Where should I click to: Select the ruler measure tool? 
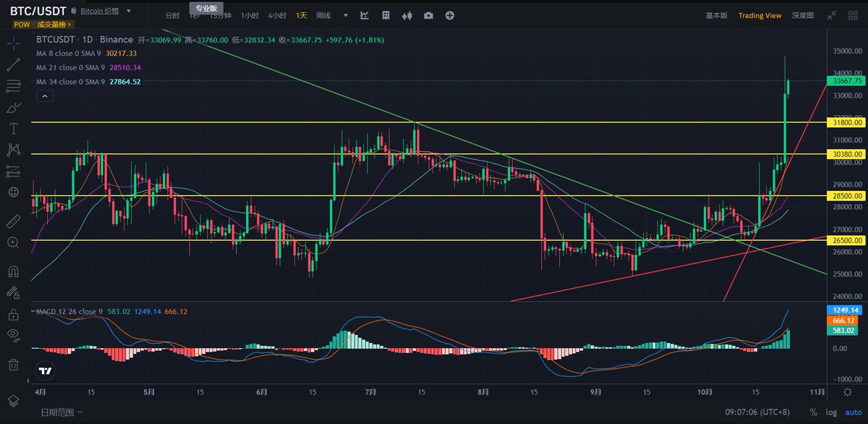click(13, 221)
